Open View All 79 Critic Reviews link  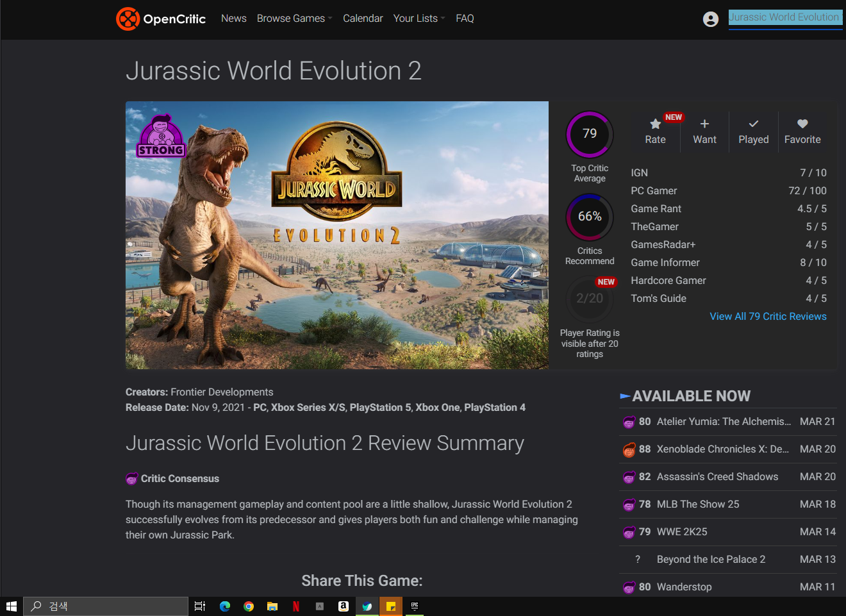(768, 317)
